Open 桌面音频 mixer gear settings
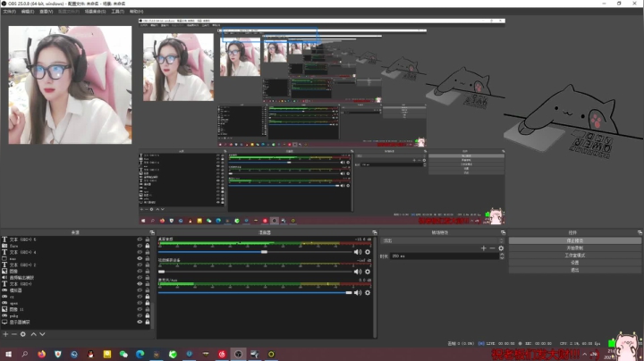This screenshot has width=644, height=361. [368, 252]
